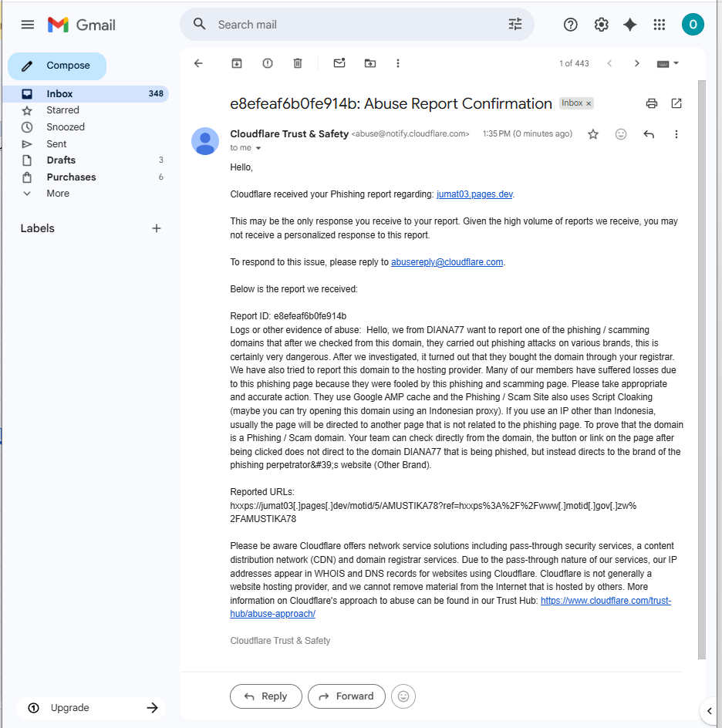Archive this email
Viewport: 722px width, 728px height.
[237, 63]
